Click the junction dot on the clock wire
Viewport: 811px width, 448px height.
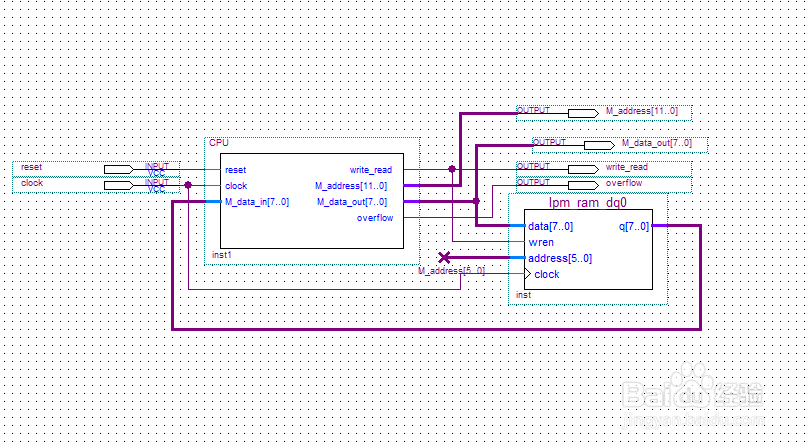click(x=188, y=185)
